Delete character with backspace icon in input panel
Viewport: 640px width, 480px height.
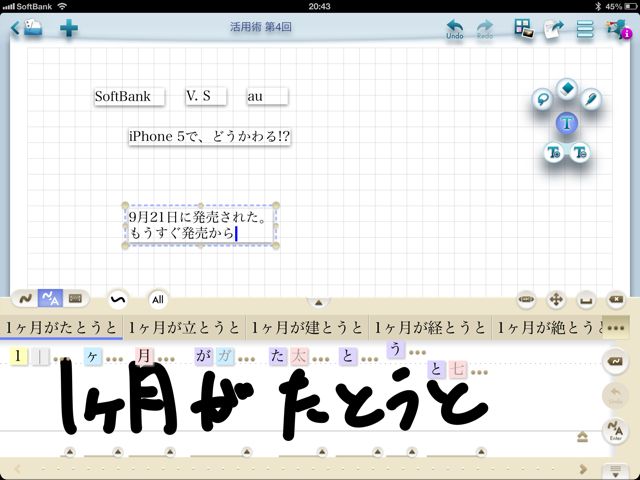coord(616,300)
